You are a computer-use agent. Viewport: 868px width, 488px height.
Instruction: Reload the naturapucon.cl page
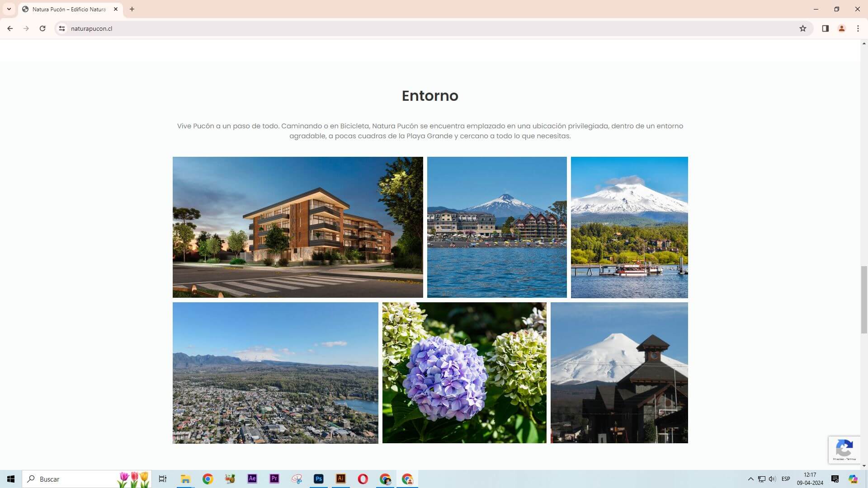pos(42,28)
